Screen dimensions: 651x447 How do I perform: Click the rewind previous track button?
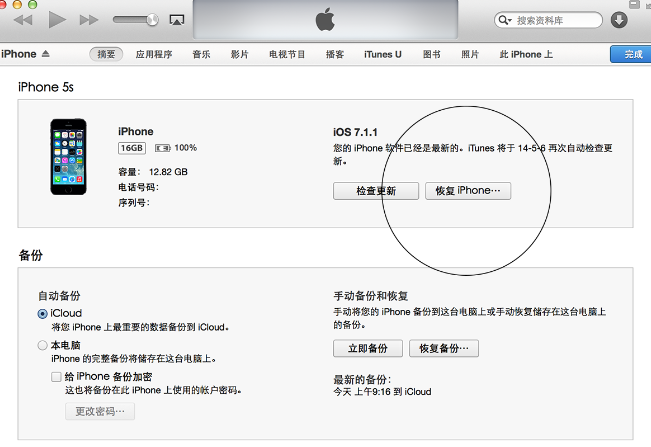coord(23,20)
